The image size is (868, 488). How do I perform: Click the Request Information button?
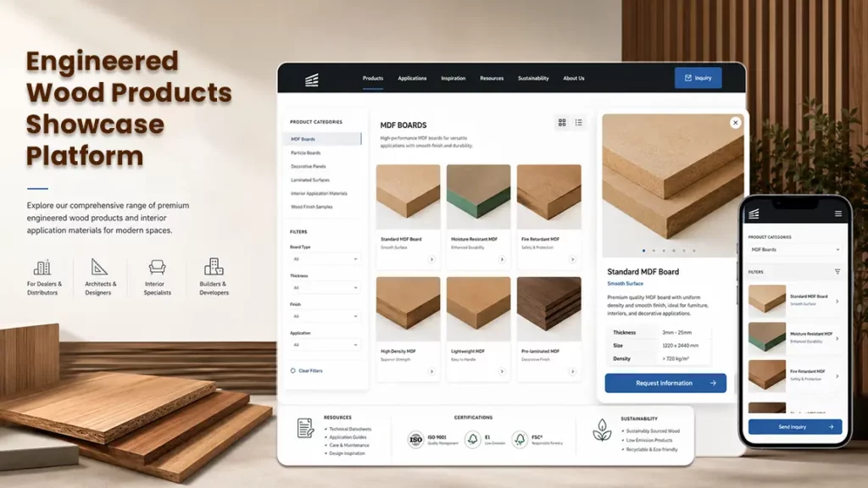click(x=665, y=383)
